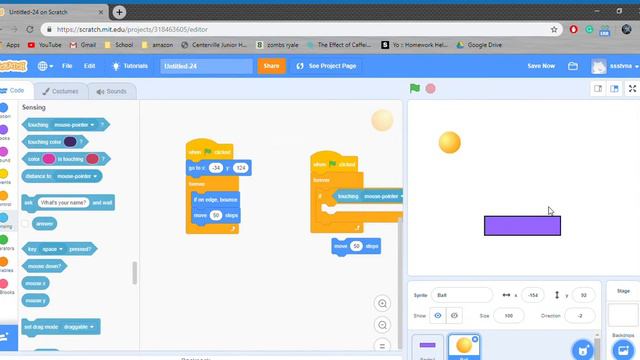
Task: Click the Share button
Action: click(271, 66)
